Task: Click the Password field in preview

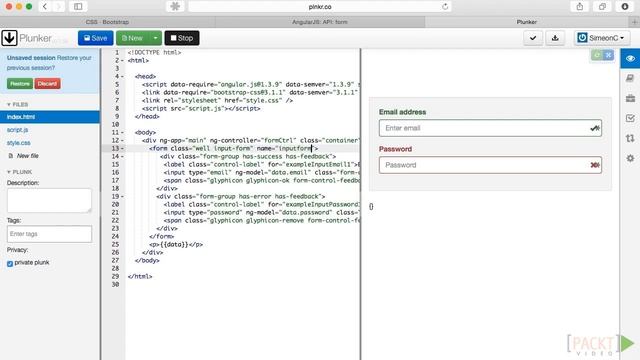Action: point(490,165)
